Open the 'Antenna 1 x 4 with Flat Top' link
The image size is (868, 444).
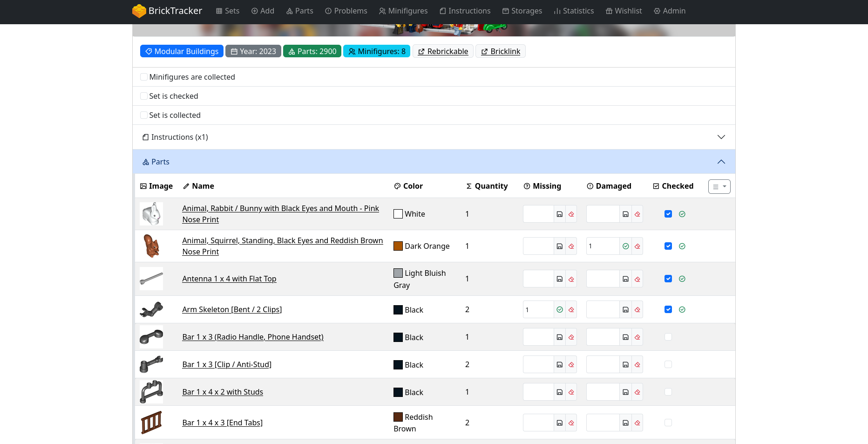pyautogui.click(x=229, y=279)
